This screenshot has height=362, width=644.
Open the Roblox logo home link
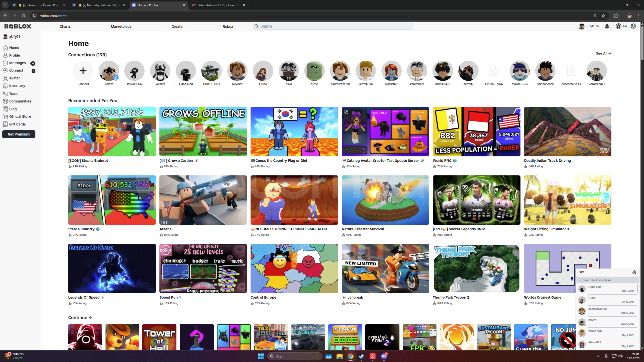tap(18, 26)
